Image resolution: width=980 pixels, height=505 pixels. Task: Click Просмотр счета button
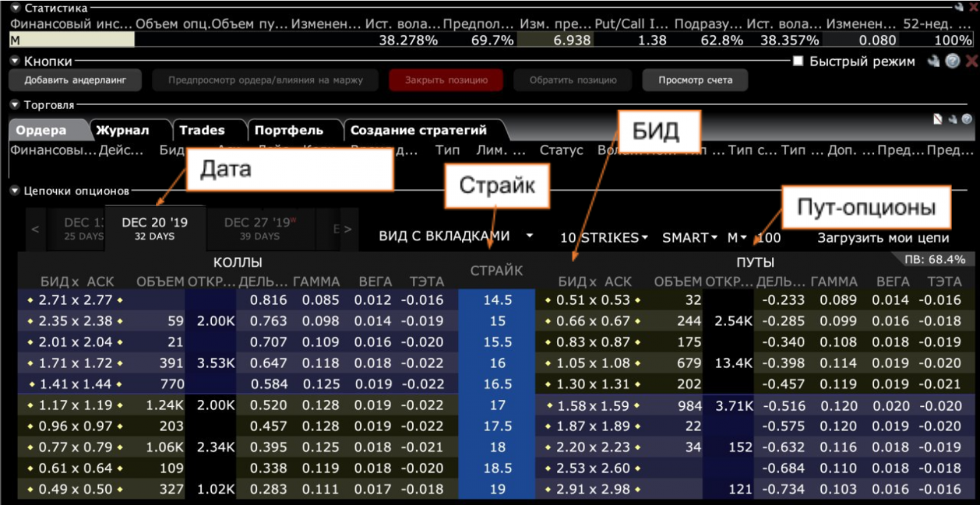point(695,80)
